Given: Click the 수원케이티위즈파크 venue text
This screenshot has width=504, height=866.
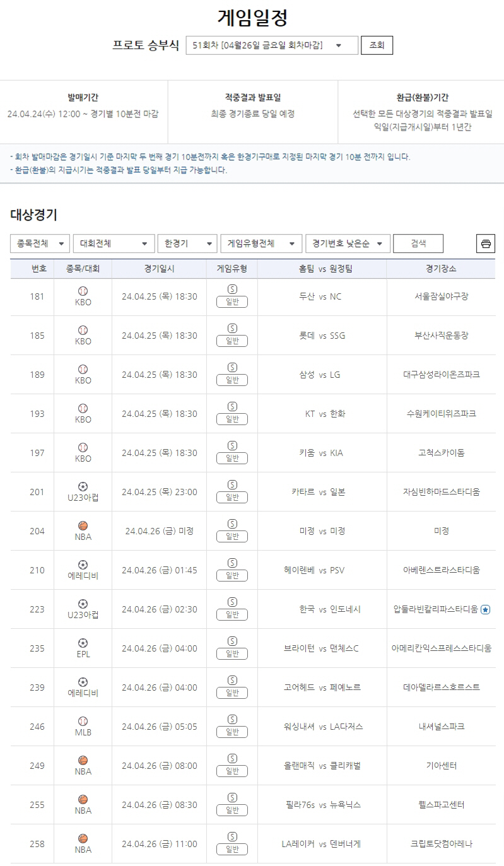Looking at the screenshot, I should (442, 414).
